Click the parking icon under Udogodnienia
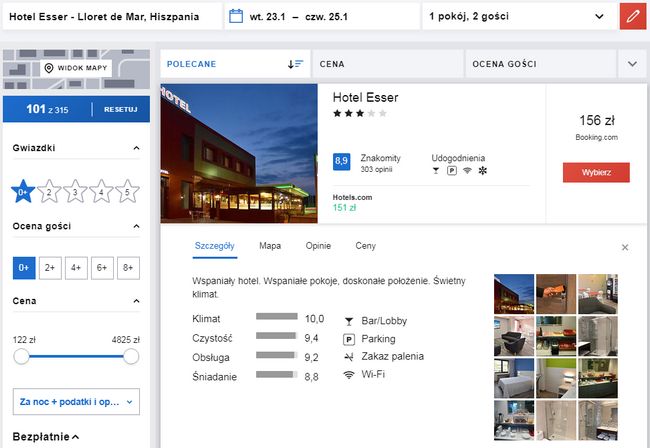650x448 pixels. tap(452, 170)
